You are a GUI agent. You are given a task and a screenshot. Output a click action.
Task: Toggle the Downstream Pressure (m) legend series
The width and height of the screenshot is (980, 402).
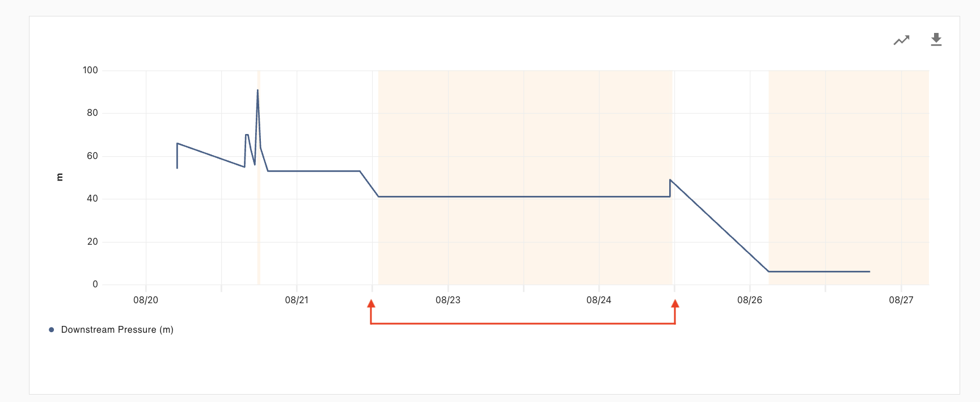(117, 330)
